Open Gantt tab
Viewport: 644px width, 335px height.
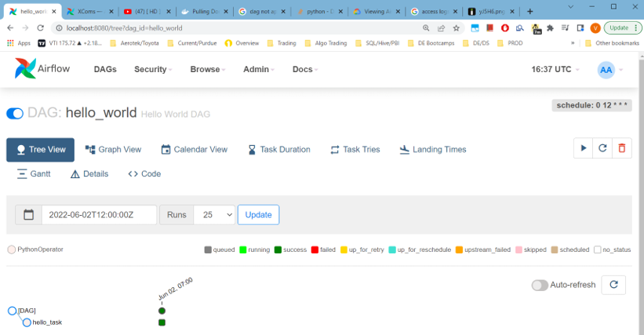[34, 174]
